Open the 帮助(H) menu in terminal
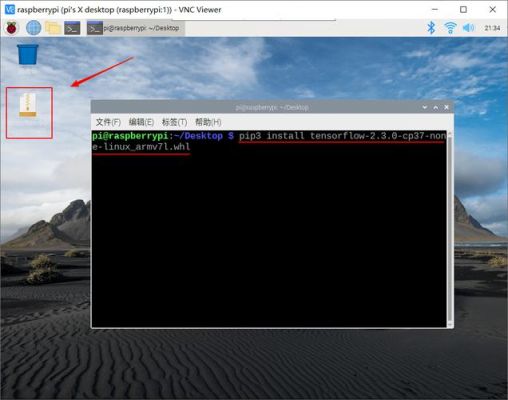This screenshot has width=508, height=400. 208,122
